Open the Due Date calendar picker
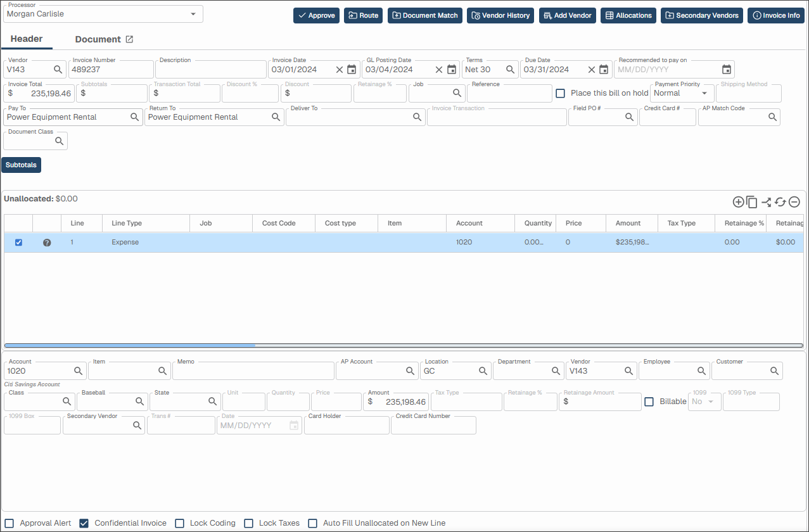This screenshot has width=809, height=532. [x=604, y=70]
